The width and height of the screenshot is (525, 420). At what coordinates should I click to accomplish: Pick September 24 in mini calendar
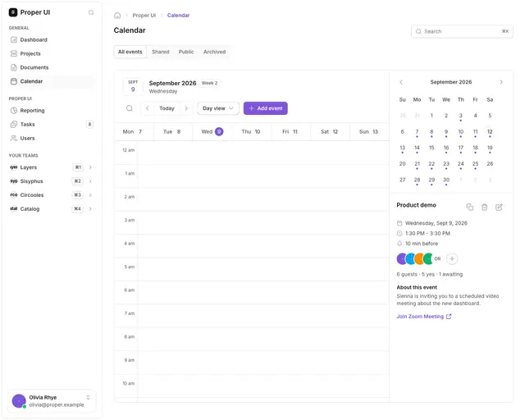pos(461,164)
